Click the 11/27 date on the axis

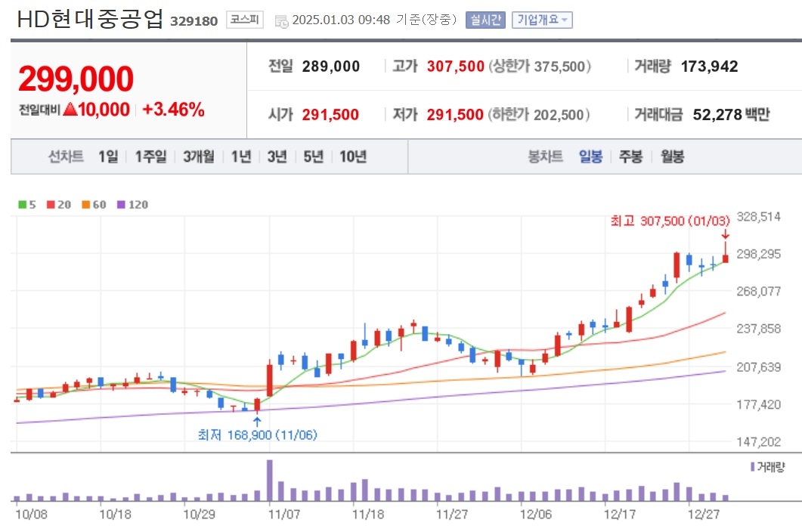point(451,514)
